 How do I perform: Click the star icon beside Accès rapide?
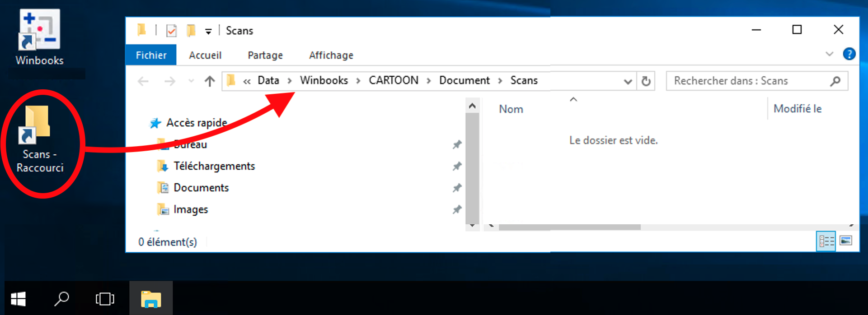pos(155,123)
